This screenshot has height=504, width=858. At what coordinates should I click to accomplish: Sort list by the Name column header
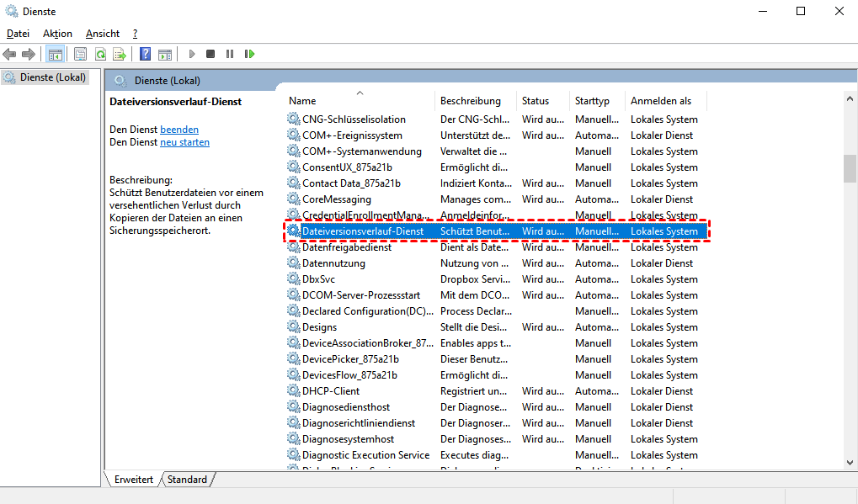[x=302, y=101]
